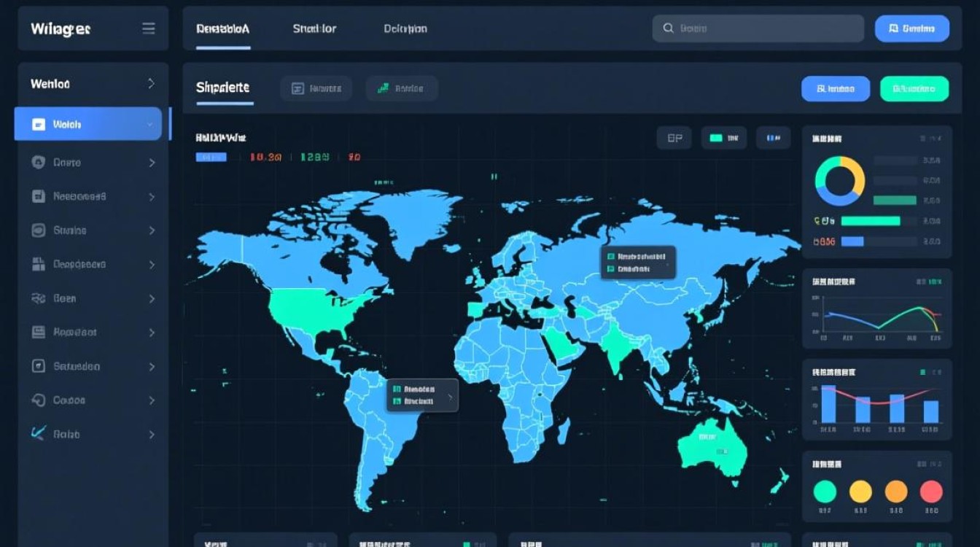This screenshot has width=980, height=547.
Task: Click into the search input field
Action: pos(758,28)
